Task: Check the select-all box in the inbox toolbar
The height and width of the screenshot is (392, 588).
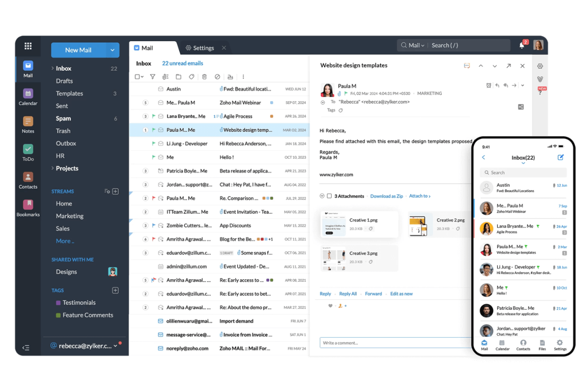Action: click(x=137, y=77)
